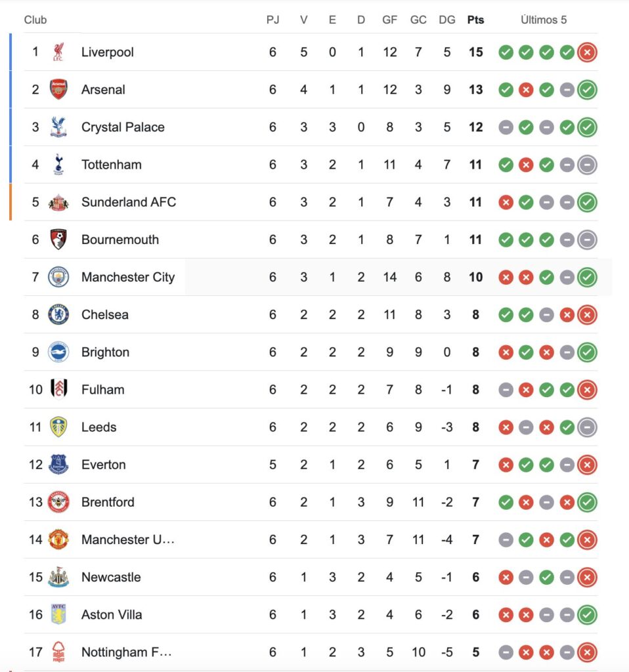Open the Sunderland AFC team link

129,202
